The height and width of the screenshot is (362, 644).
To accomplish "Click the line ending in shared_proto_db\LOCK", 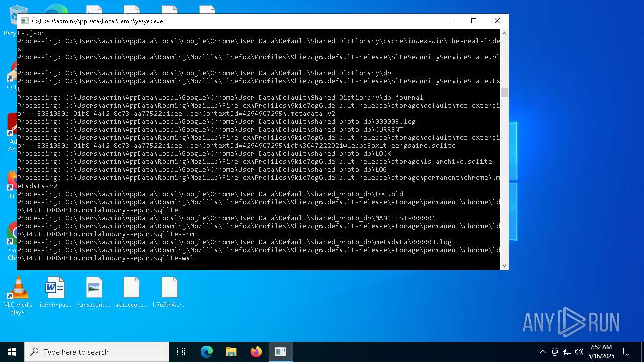I will (x=204, y=154).
